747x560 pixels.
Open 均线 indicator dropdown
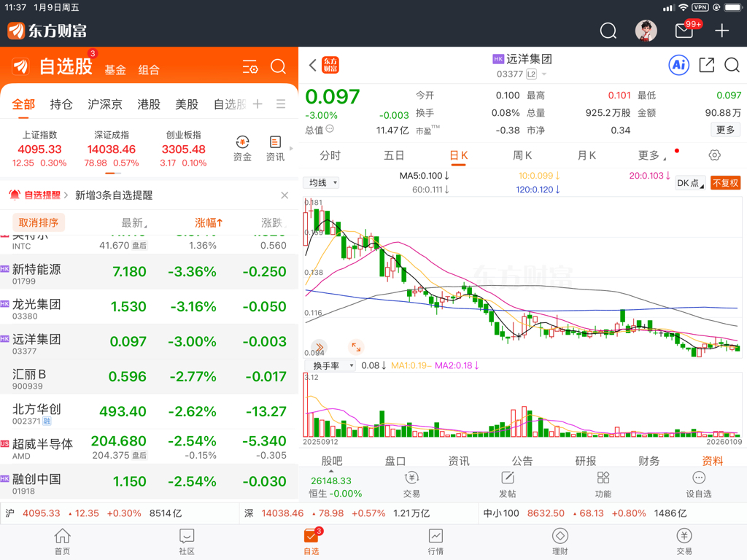(321, 183)
